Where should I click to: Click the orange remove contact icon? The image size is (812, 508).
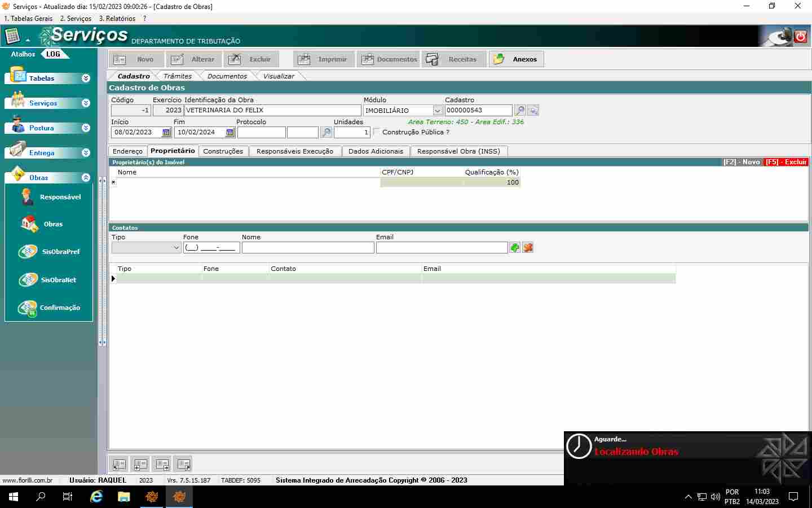[528, 248]
